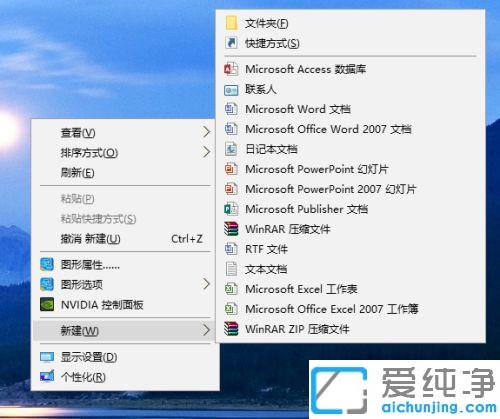
Task: Expand the 查看(V) submenu arrow
Action: pyautogui.click(x=207, y=132)
